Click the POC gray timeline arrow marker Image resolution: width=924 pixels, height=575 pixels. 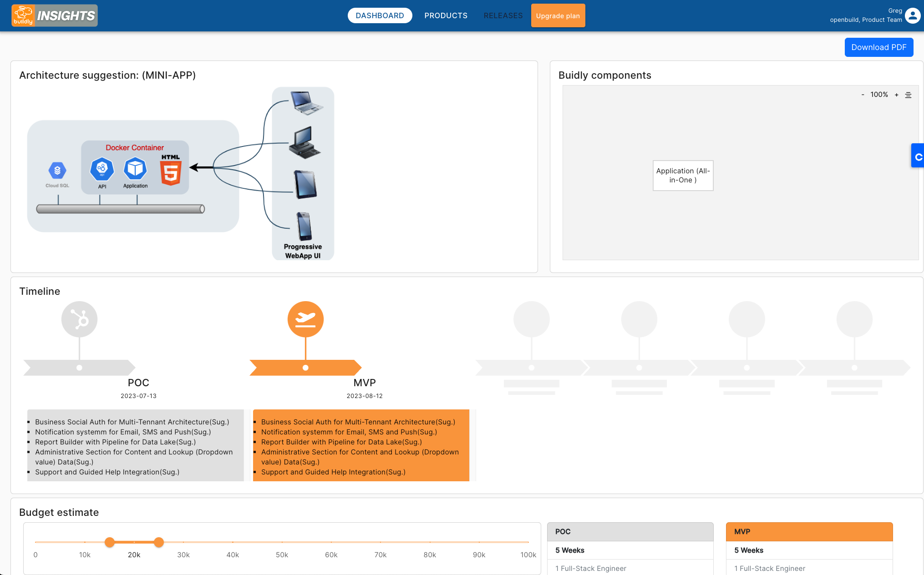[79, 368]
